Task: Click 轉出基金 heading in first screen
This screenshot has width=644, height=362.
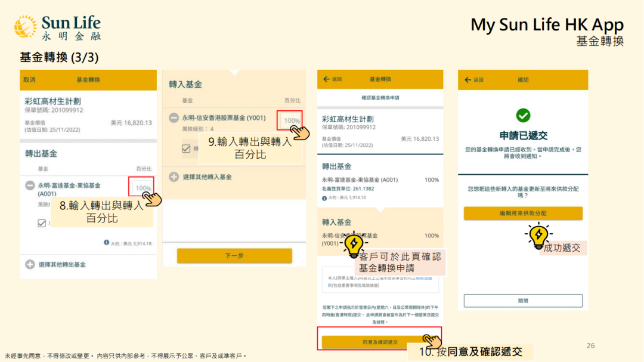Action: (x=41, y=154)
